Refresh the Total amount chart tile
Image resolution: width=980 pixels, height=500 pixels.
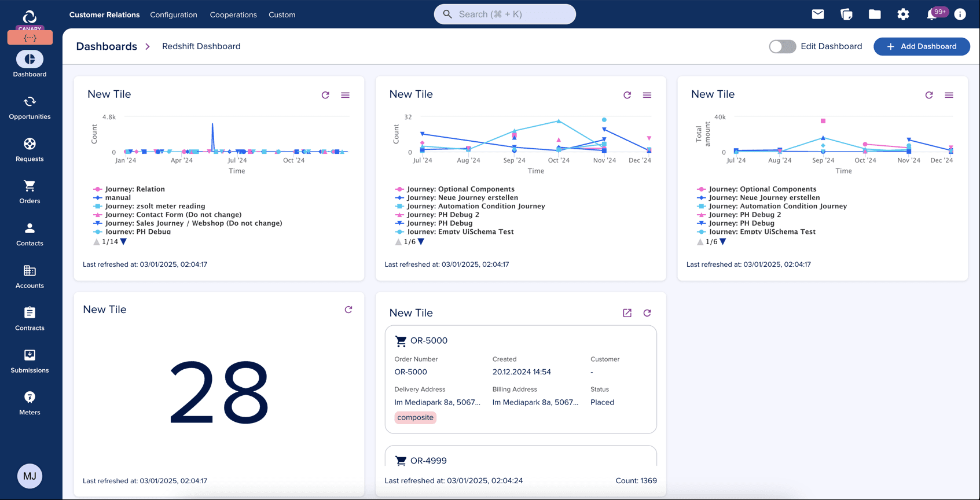coord(929,95)
